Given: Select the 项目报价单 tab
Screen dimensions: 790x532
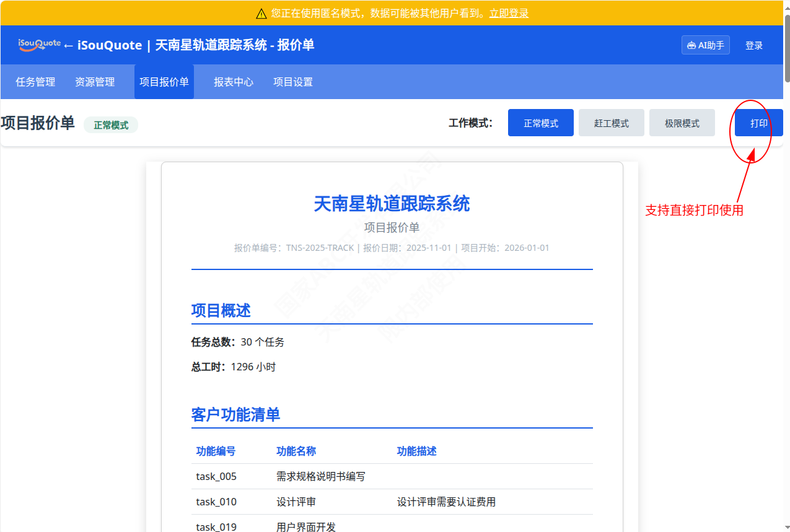Looking at the screenshot, I should coord(164,82).
